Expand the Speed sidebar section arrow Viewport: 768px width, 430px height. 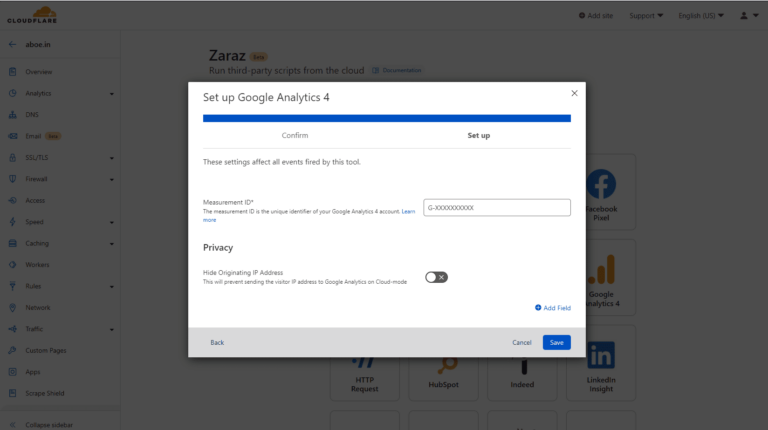(112, 222)
